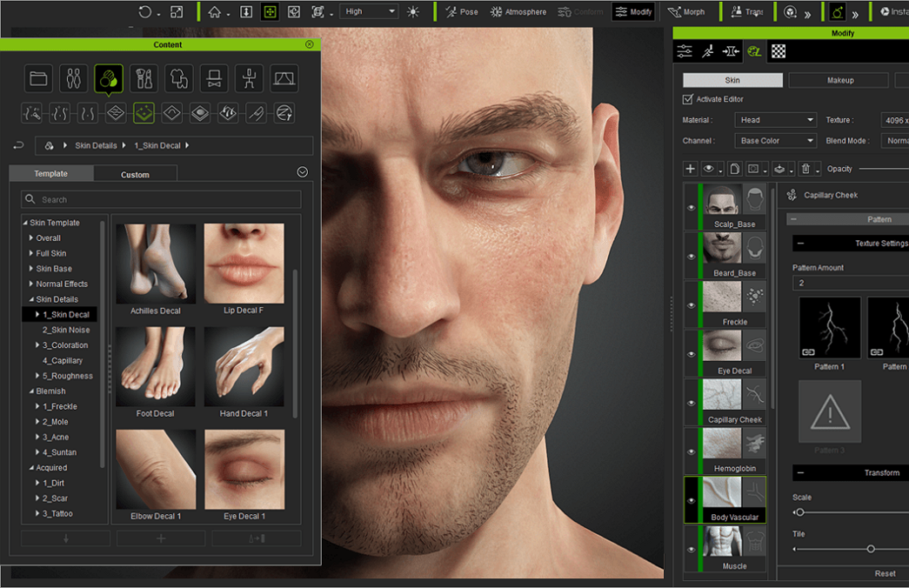The width and height of the screenshot is (909, 588).
Task: Open the Stage curtain category icon
Action: point(284,78)
